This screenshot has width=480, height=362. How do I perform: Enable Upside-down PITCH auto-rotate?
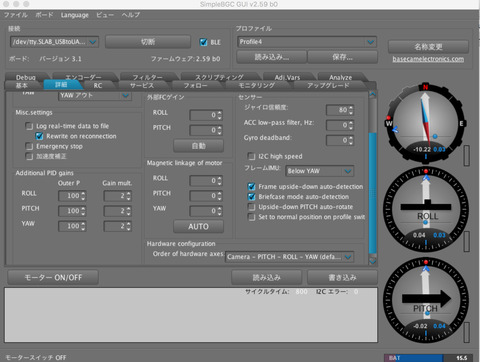click(252, 207)
